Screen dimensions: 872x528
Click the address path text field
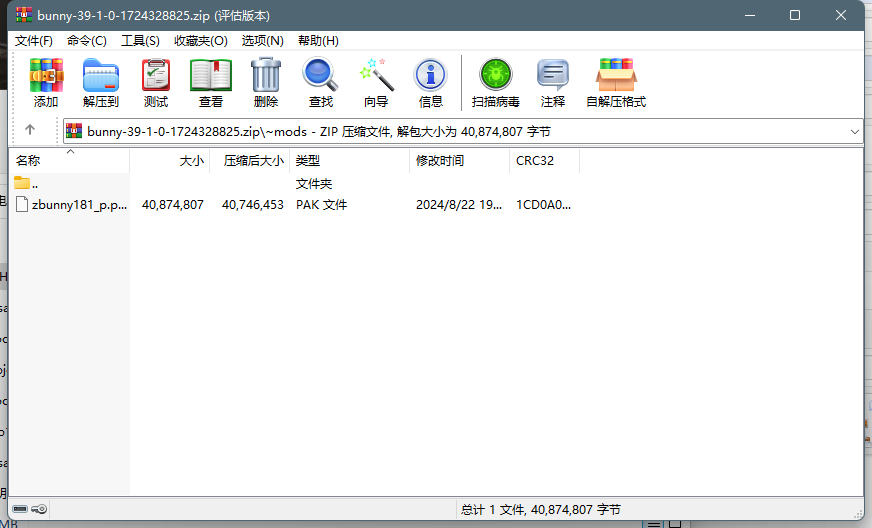[x=463, y=132]
